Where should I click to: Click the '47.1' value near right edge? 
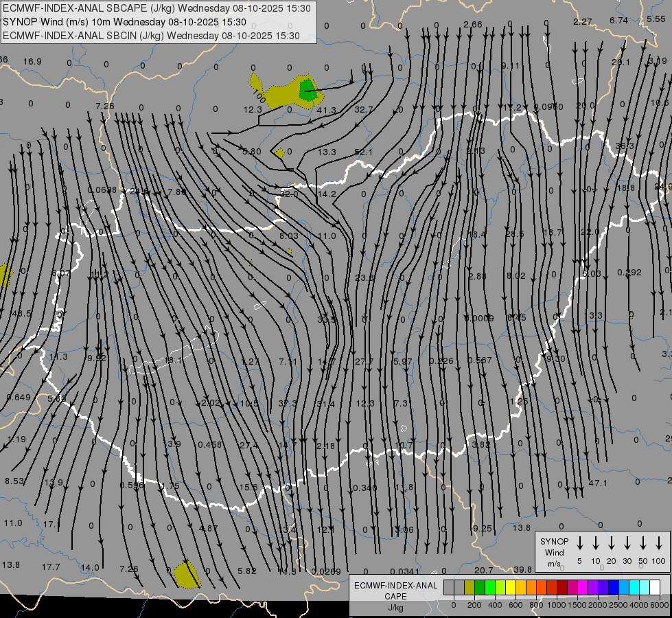point(598,483)
